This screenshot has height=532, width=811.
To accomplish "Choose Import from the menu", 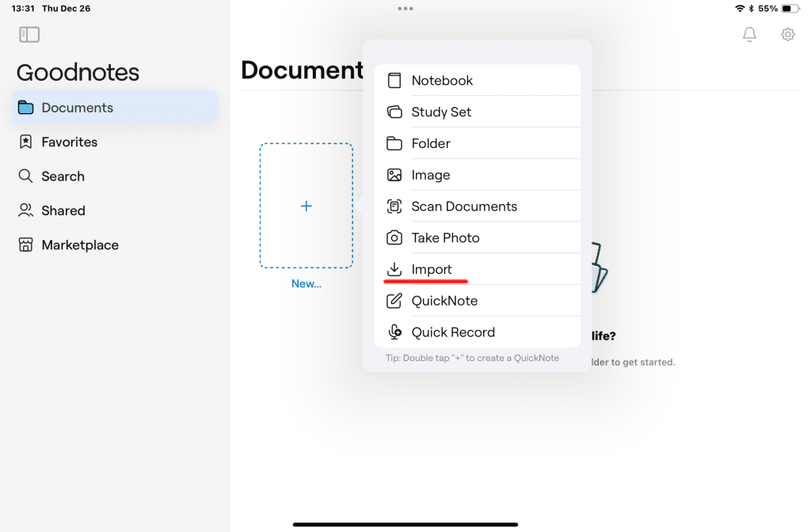I will pos(478,269).
